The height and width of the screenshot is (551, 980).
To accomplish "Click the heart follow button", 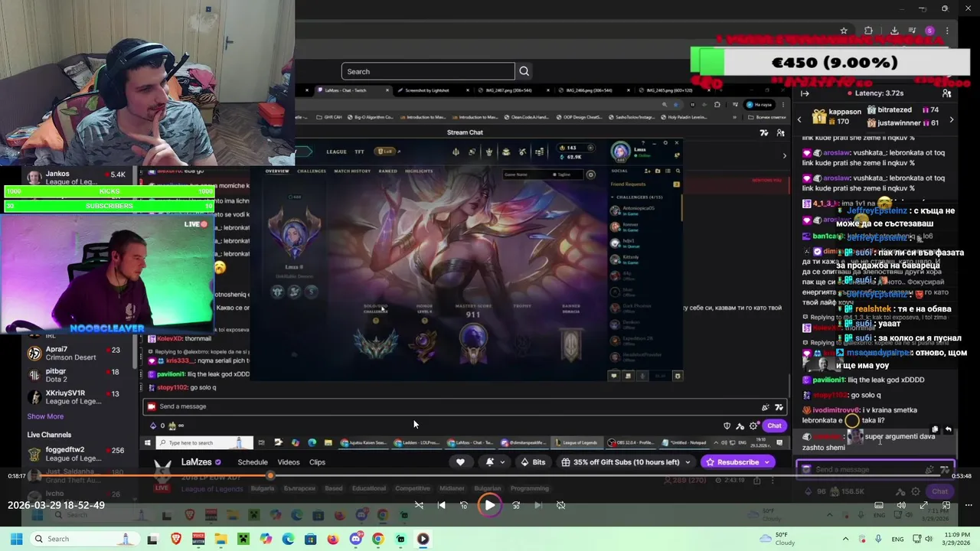I will pyautogui.click(x=460, y=462).
